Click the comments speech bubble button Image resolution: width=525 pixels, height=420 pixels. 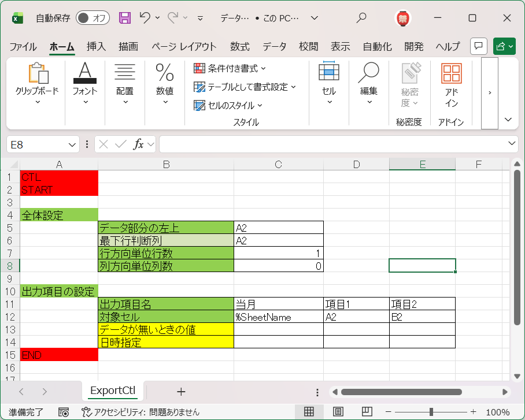479,46
